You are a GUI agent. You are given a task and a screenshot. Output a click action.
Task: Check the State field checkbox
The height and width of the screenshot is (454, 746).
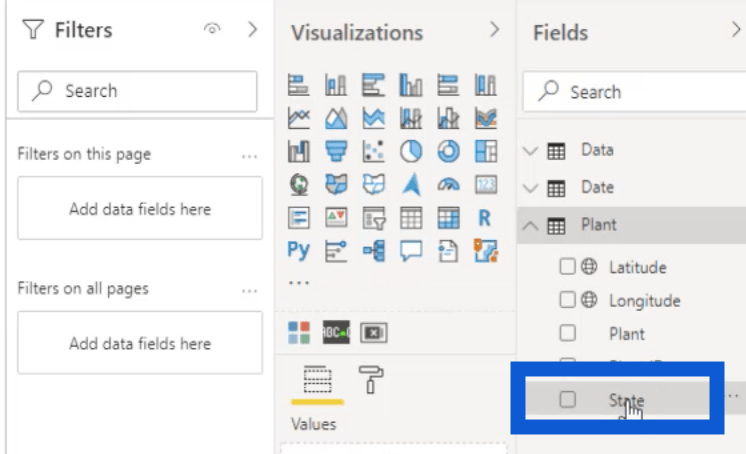coord(567,400)
